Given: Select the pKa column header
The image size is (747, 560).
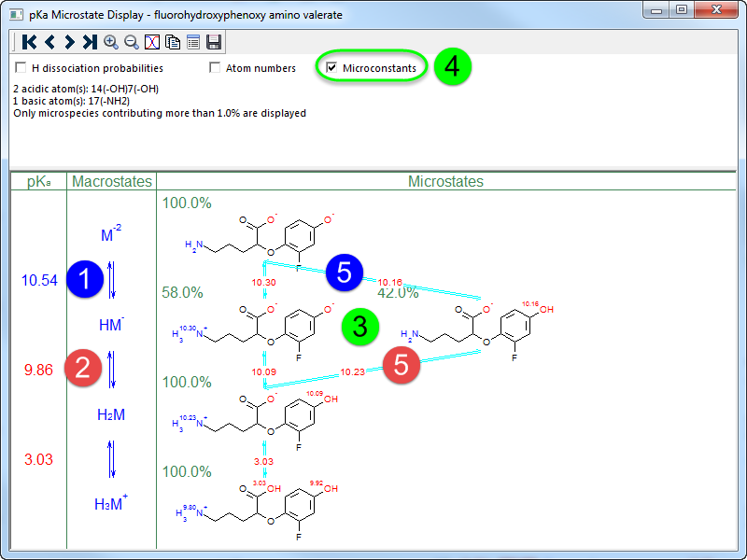Looking at the screenshot, I should pyautogui.click(x=38, y=181).
